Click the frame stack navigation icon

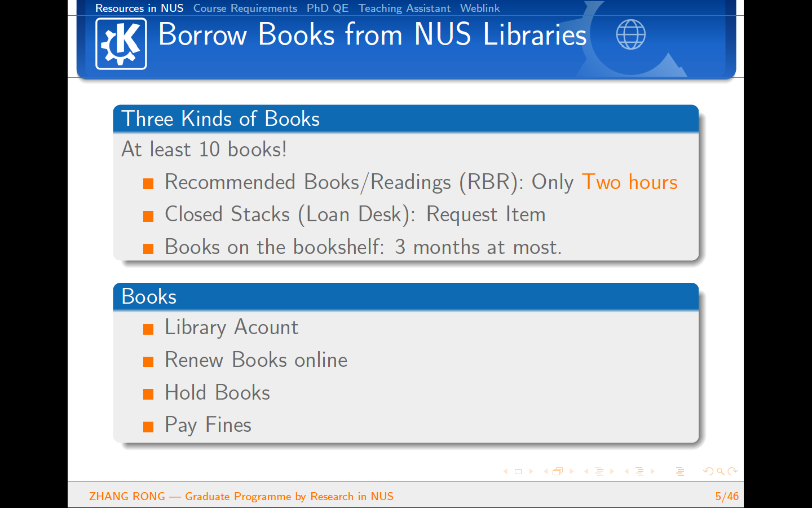tap(558, 471)
